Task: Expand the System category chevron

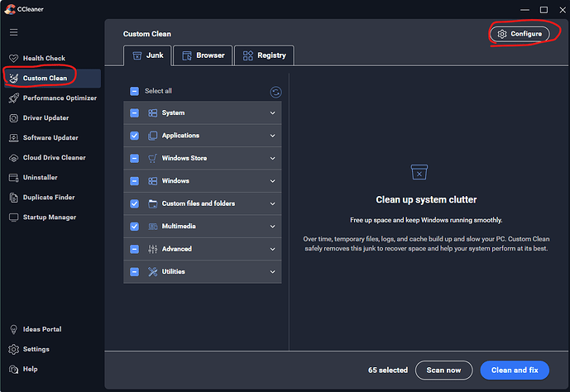Action: pos(272,113)
